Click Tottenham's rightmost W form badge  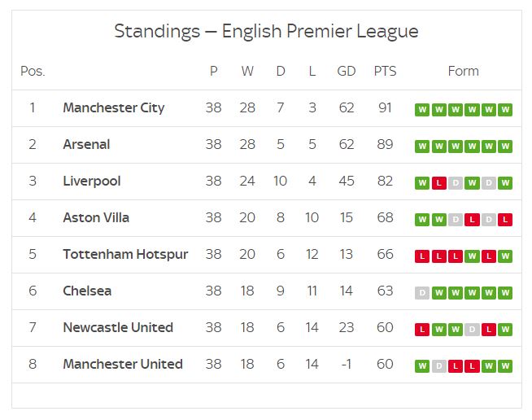click(505, 256)
